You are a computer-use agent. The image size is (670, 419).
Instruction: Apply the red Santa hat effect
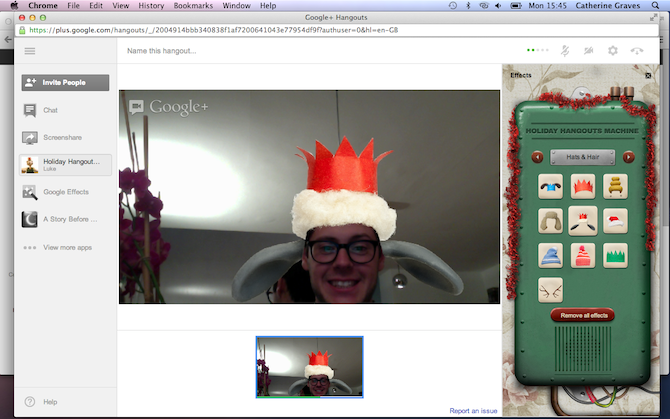point(615,221)
